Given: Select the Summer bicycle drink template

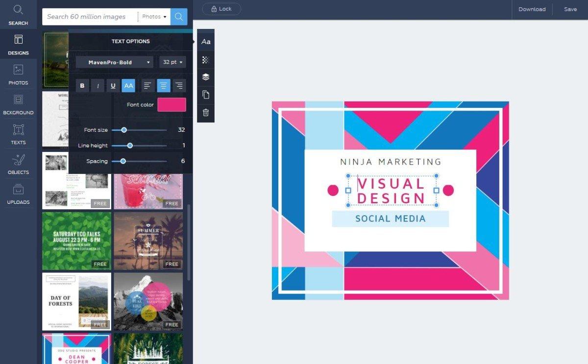Looking at the screenshot, I should tap(148, 191).
